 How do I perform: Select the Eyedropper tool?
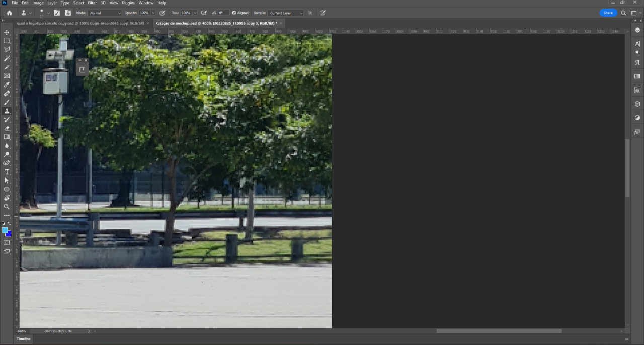[x=7, y=84]
